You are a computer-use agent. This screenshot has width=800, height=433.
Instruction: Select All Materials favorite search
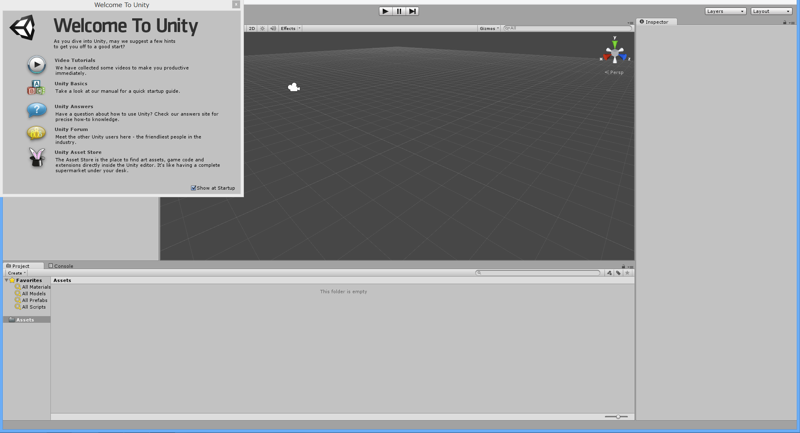(x=33, y=287)
